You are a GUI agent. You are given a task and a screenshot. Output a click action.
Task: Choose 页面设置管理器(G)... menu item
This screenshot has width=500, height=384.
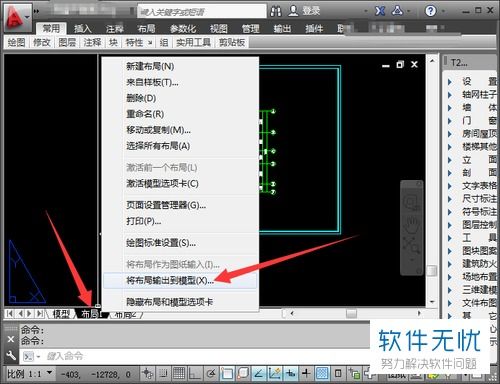(180, 205)
